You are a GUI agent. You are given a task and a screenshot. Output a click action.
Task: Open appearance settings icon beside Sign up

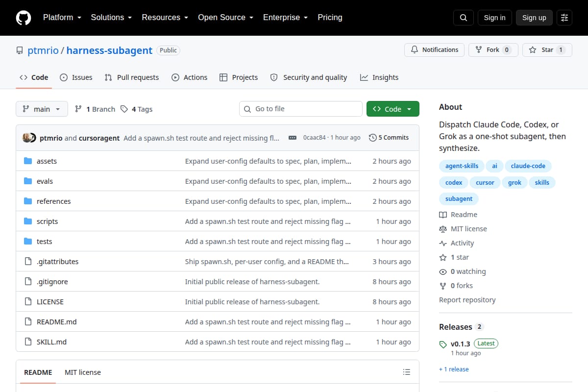[x=564, y=18]
